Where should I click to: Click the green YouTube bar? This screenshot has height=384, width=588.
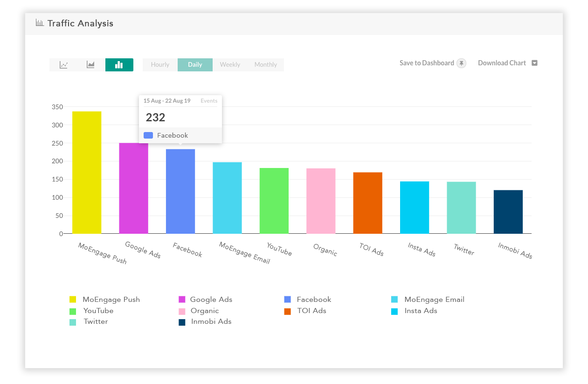tap(274, 201)
